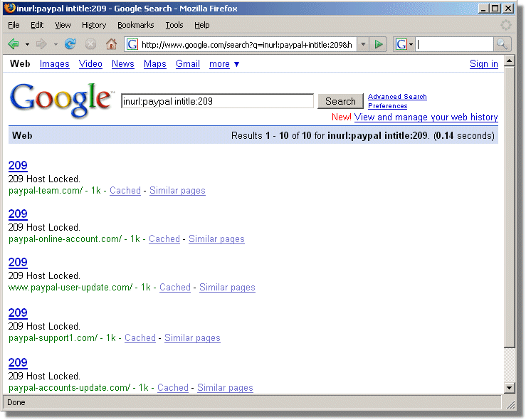Expand the address bar URL dropdown

coord(363,44)
